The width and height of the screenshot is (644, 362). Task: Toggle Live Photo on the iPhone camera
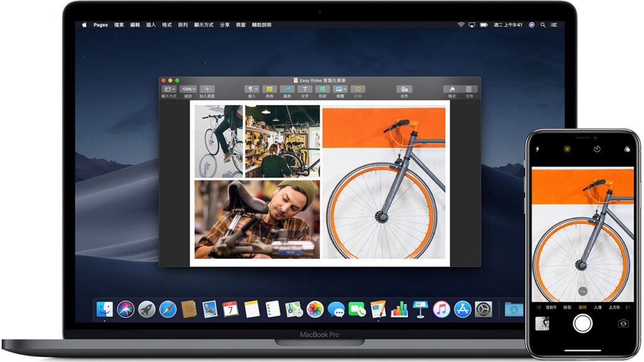point(567,149)
